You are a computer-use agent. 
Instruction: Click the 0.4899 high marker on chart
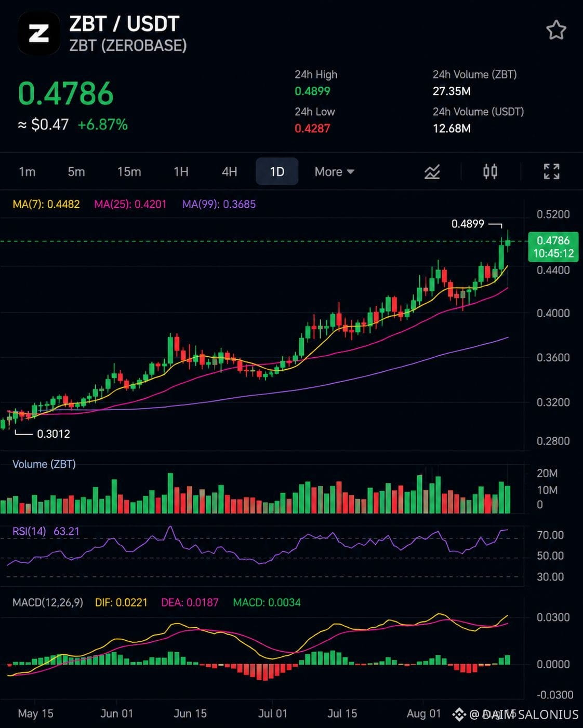tap(468, 224)
